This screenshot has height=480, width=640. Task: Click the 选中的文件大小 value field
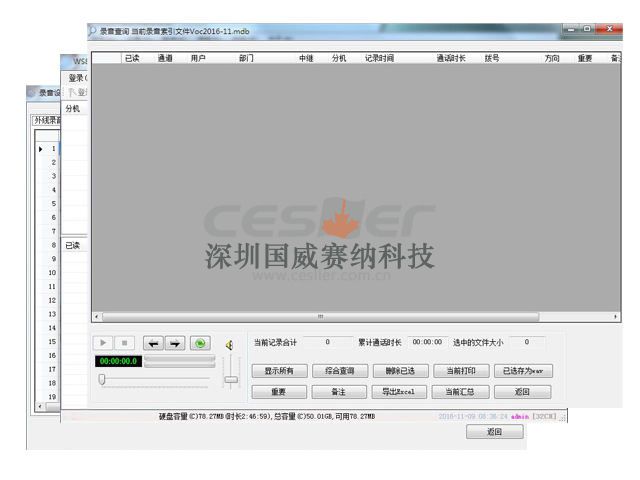point(527,342)
